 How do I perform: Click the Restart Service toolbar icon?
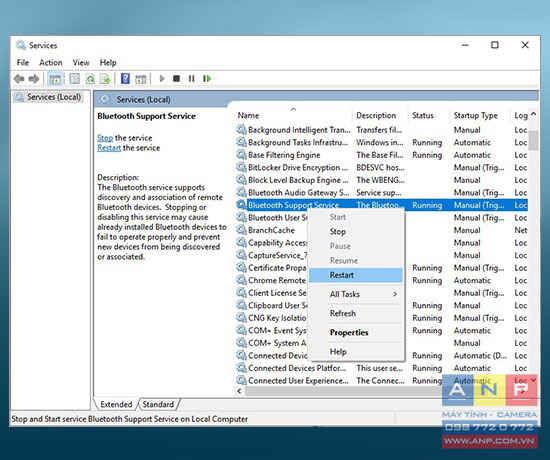(207, 79)
